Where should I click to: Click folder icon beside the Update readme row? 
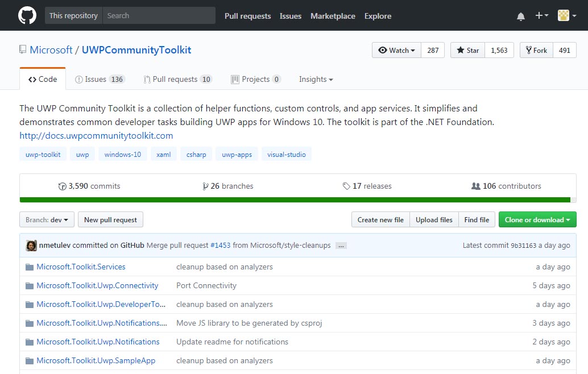point(29,342)
